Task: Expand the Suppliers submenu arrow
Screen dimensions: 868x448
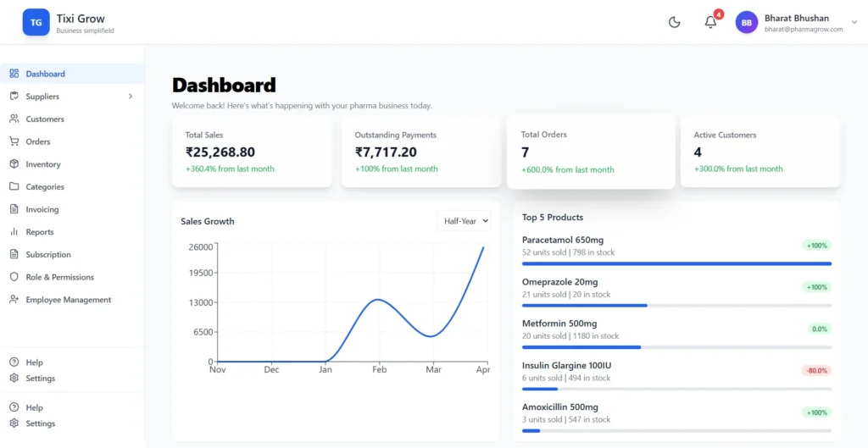Action: tap(131, 97)
